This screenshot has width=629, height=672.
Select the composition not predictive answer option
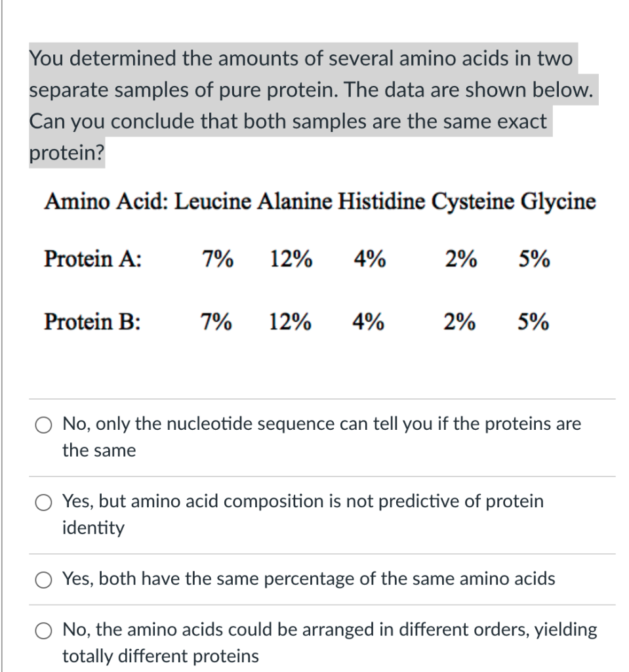pyautogui.click(x=43, y=503)
